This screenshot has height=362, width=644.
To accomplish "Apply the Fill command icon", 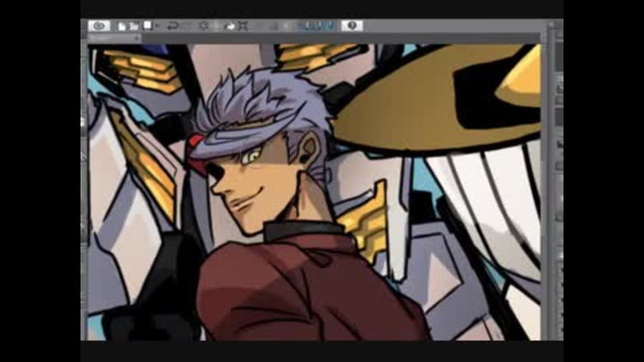I will point(229,26).
